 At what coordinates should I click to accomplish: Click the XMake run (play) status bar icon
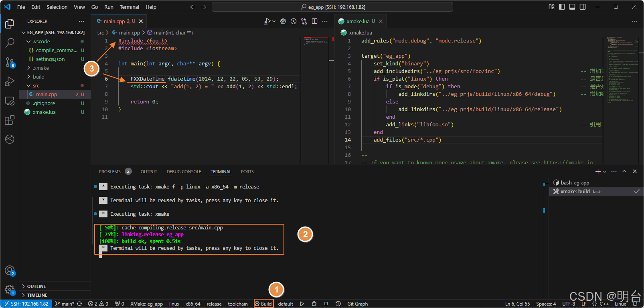(x=302, y=304)
